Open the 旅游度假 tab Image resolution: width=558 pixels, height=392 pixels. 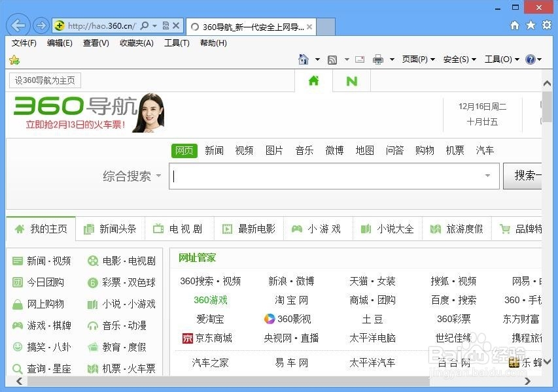[457, 229]
